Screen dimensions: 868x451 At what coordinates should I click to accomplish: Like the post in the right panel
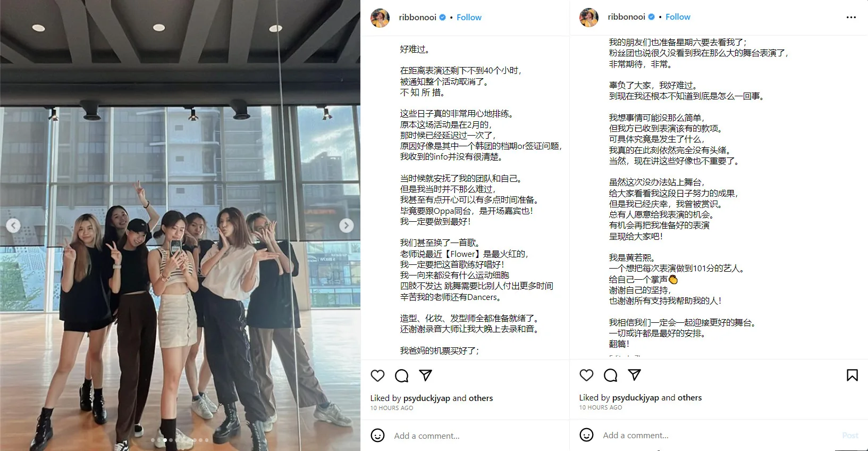tap(586, 375)
